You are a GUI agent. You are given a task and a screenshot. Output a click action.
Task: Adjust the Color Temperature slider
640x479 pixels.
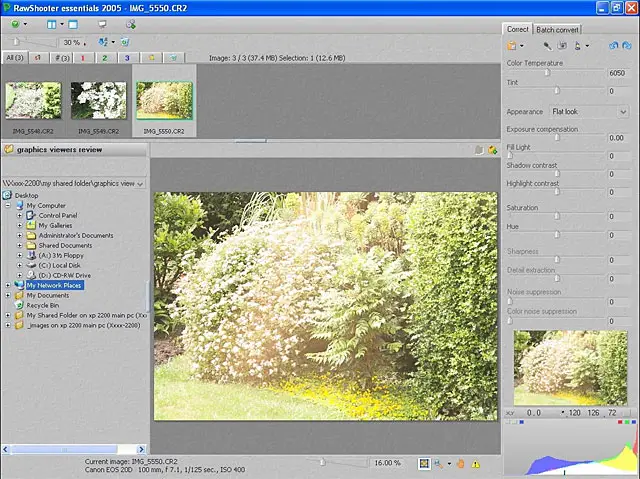pyautogui.click(x=548, y=73)
